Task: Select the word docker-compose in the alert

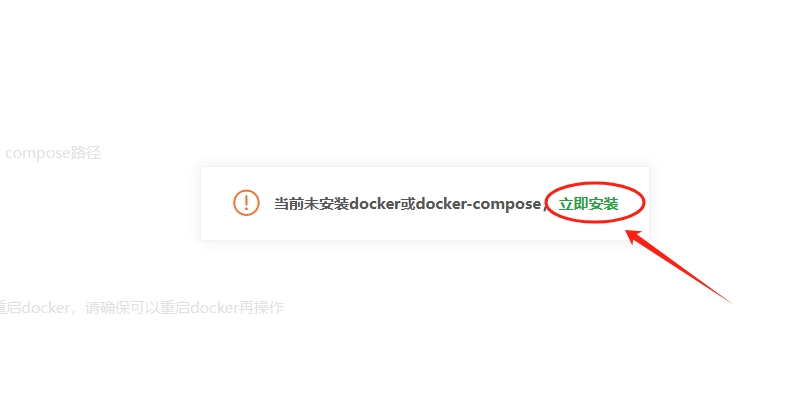Action: 478,204
